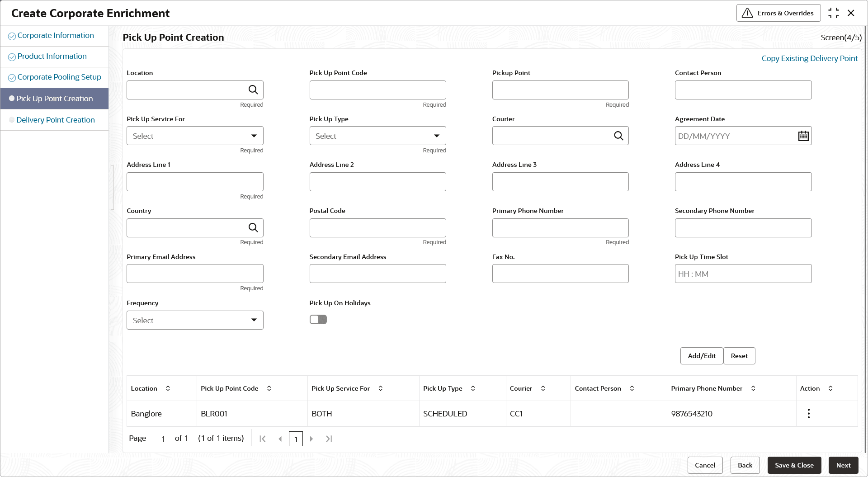This screenshot has width=868, height=477.
Task: Open row actions menu for Banglore
Action: click(808, 414)
